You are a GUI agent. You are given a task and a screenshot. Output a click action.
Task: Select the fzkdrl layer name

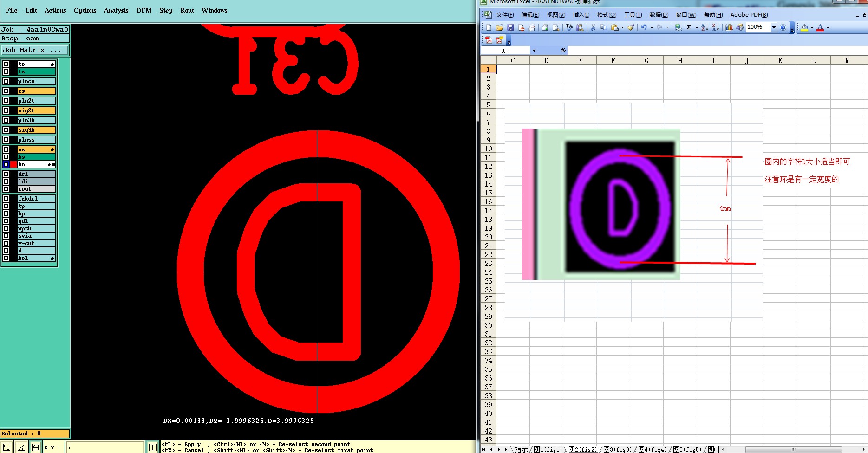click(x=37, y=199)
